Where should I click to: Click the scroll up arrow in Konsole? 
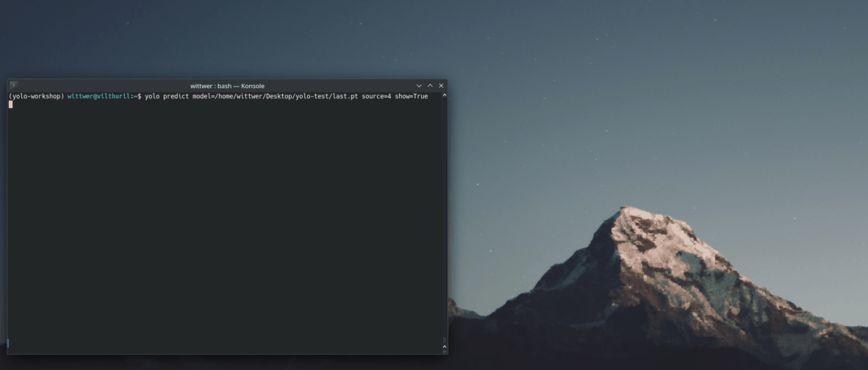coord(444,95)
